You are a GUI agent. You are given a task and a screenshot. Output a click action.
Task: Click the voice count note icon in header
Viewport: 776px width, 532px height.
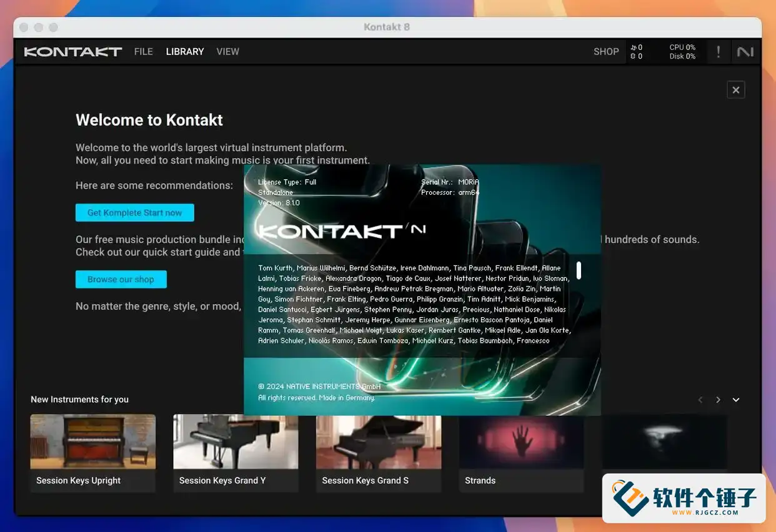click(633, 47)
